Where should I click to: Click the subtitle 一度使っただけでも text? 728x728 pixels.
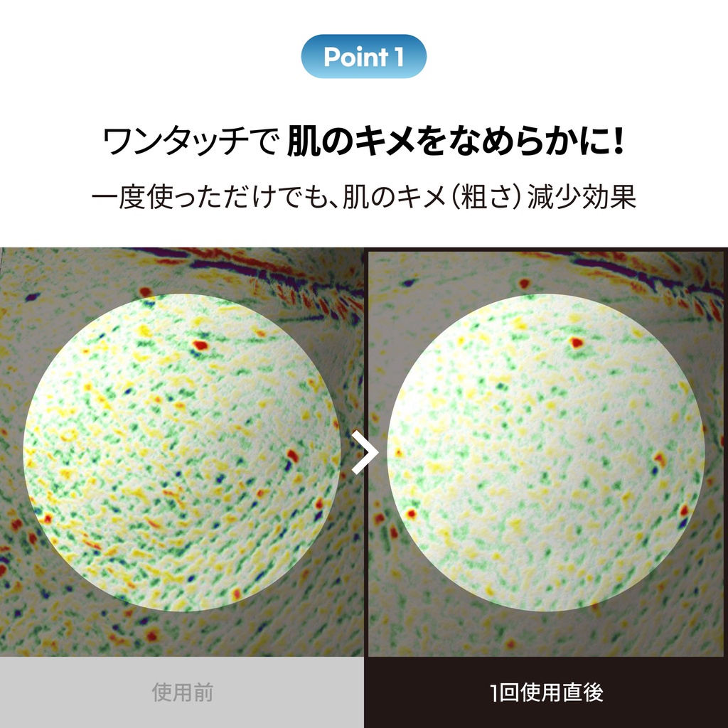(x=209, y=197)
